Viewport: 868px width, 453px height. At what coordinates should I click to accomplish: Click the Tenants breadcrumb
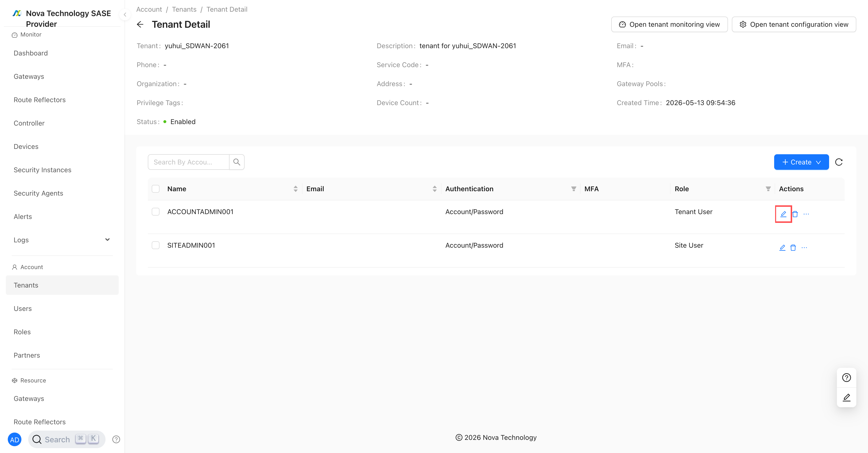point(184,9)
